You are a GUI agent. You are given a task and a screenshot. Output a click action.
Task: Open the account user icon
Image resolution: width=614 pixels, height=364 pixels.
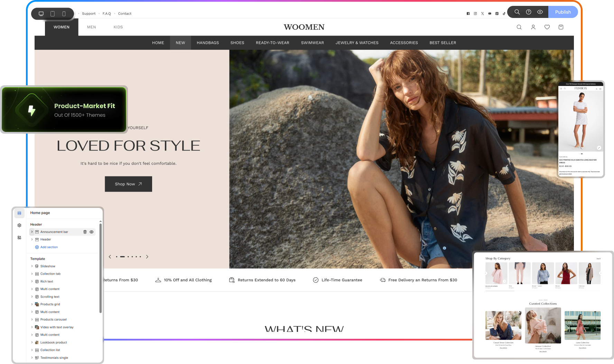pos(533,27)
